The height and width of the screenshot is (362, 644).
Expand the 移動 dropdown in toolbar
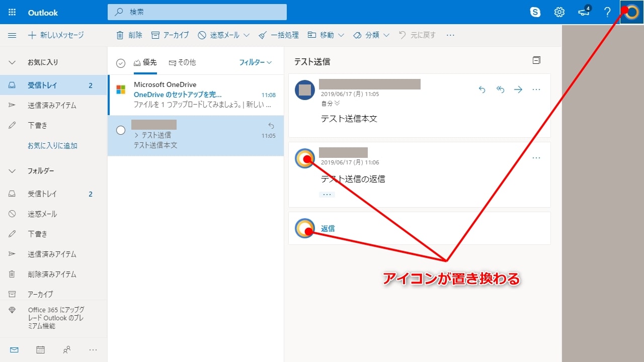tap(326, 35)
